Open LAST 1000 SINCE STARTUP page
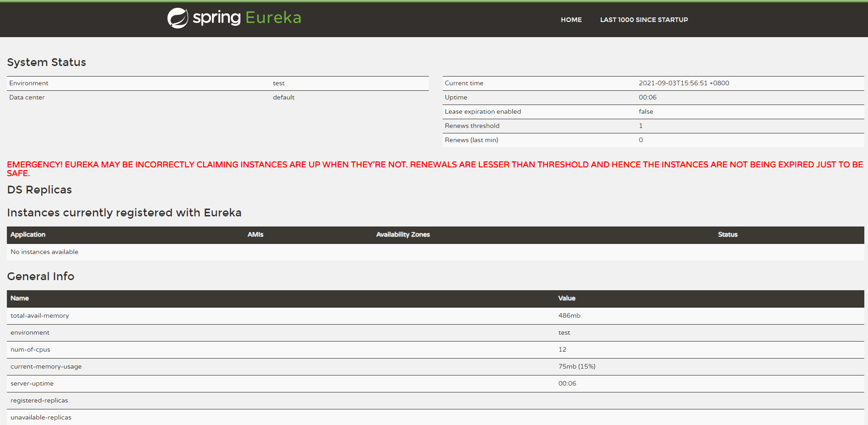Screen dimensions: 868x425 coord(644,20)
